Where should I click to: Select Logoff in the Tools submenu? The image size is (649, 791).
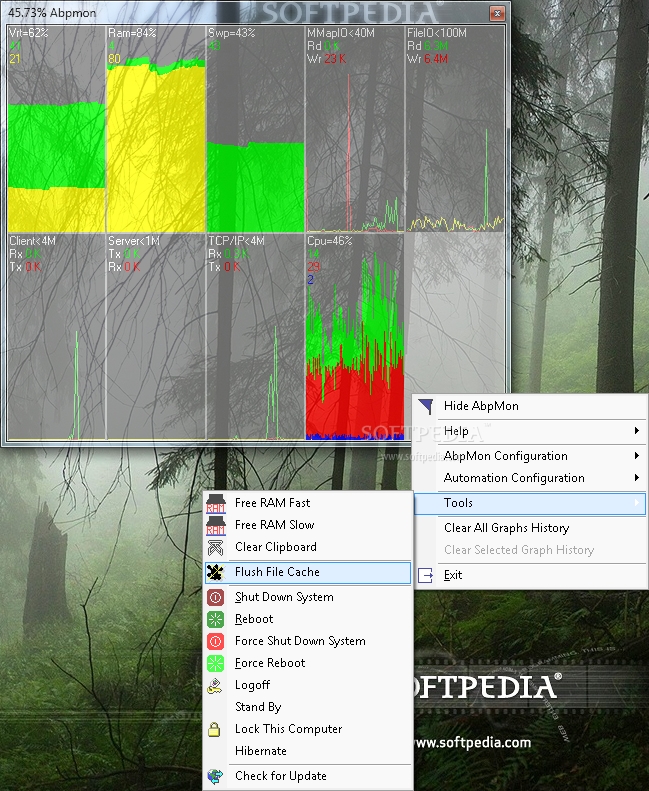click(308, 685)
